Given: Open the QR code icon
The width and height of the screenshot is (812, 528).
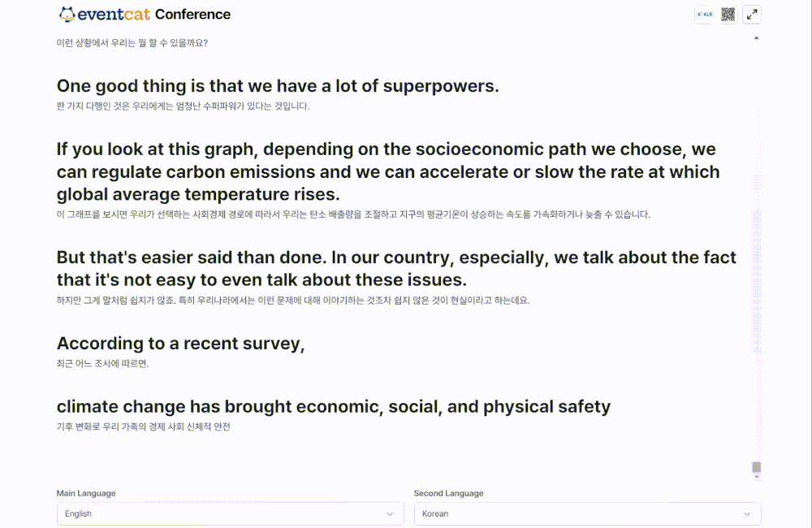Looking at the screenshot, I should [728, 15].
